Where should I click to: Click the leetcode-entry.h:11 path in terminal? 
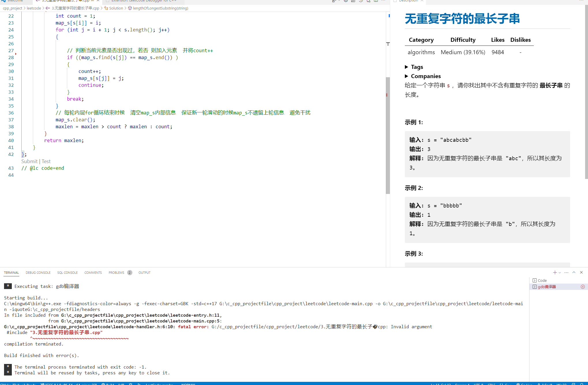pos(141,315)
